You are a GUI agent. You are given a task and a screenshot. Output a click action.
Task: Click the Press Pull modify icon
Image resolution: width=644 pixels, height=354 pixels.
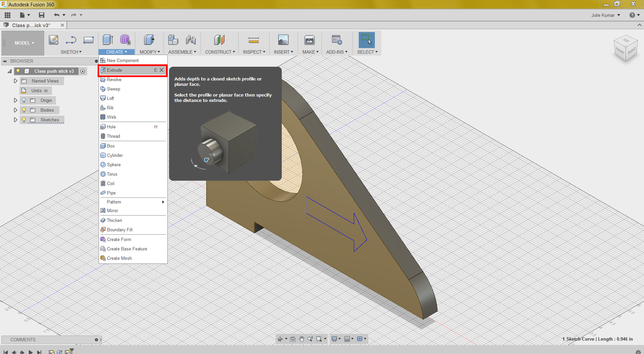149,40
